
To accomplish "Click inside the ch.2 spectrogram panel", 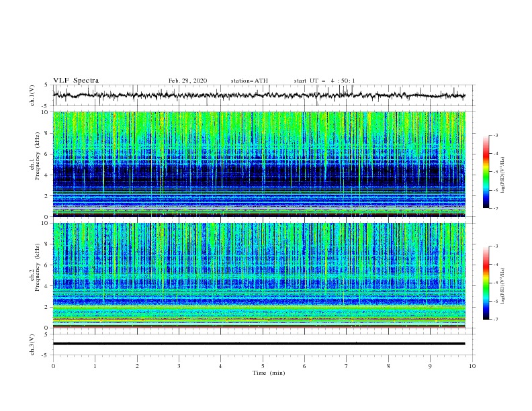I will coord(259,275).
